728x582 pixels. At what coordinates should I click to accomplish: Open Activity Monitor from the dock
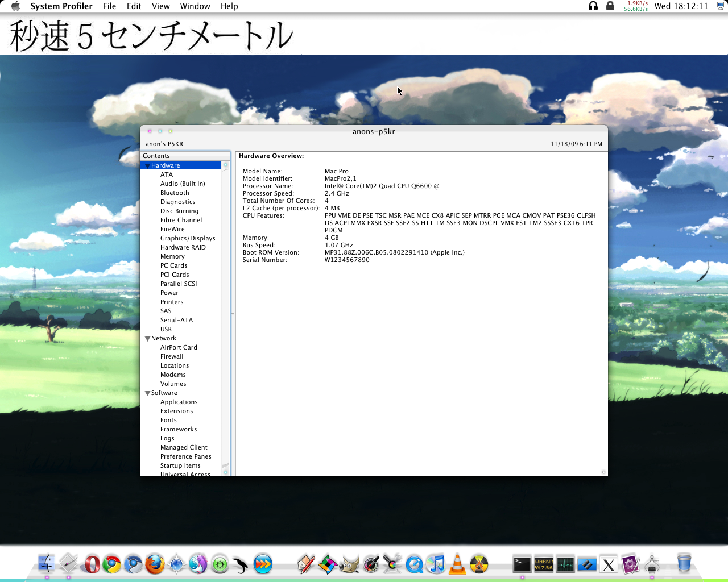coord(565,564)
